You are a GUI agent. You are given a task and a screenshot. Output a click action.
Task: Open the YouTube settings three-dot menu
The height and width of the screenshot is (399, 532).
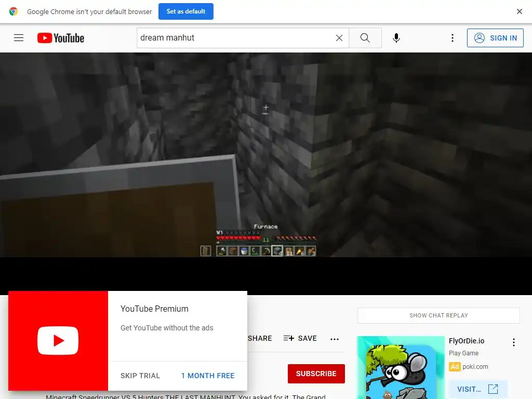pyautogui.click(x=453, y=37)
